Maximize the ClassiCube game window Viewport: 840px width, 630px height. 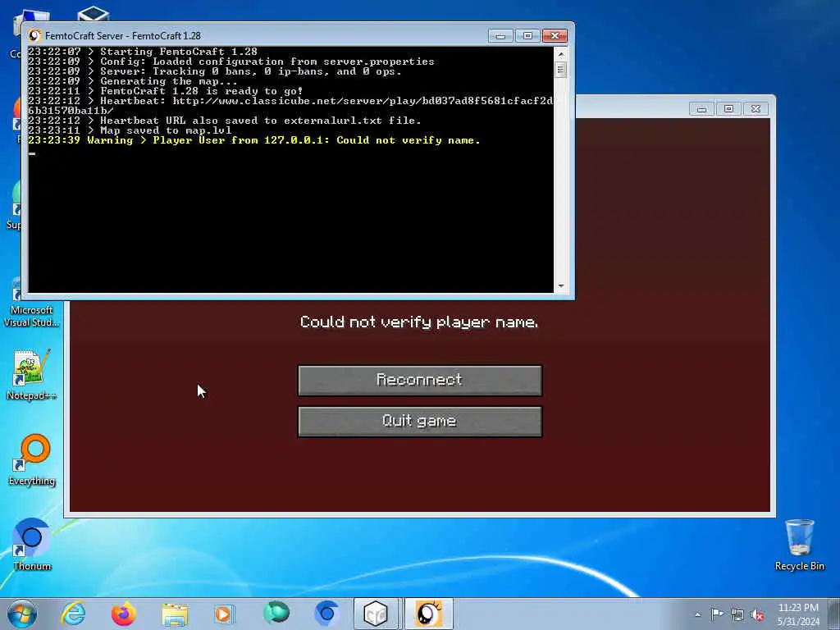[728, 109]
